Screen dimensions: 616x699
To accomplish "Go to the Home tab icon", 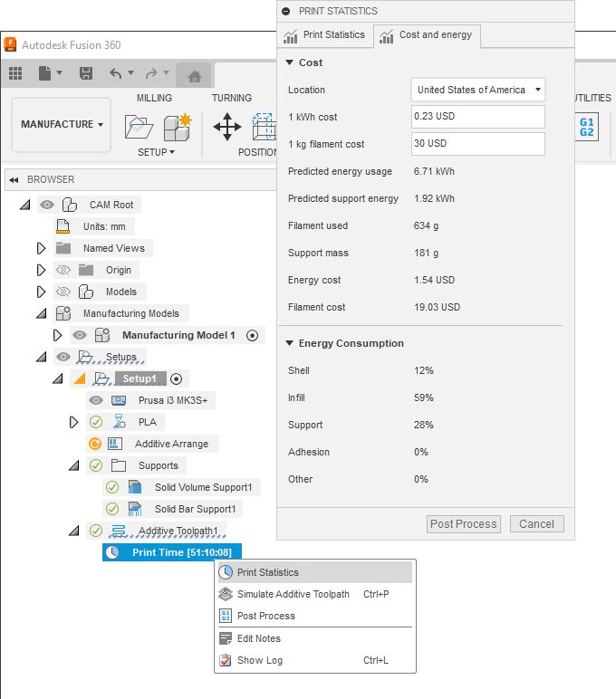I will tap(195, 77).
